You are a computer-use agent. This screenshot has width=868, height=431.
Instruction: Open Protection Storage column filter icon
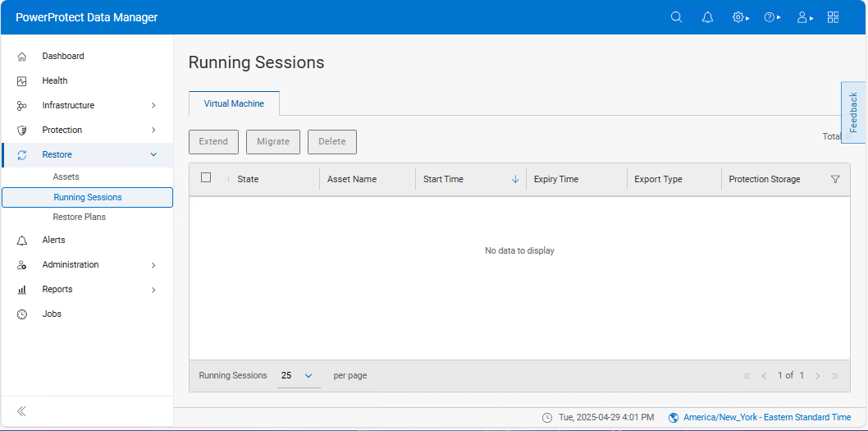coord(835,179)
